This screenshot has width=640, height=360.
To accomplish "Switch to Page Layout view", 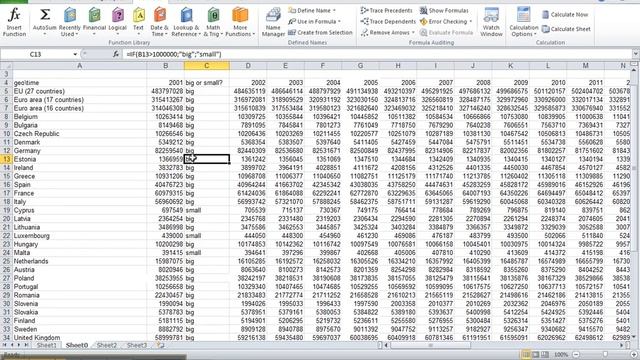I will [535, 354].
